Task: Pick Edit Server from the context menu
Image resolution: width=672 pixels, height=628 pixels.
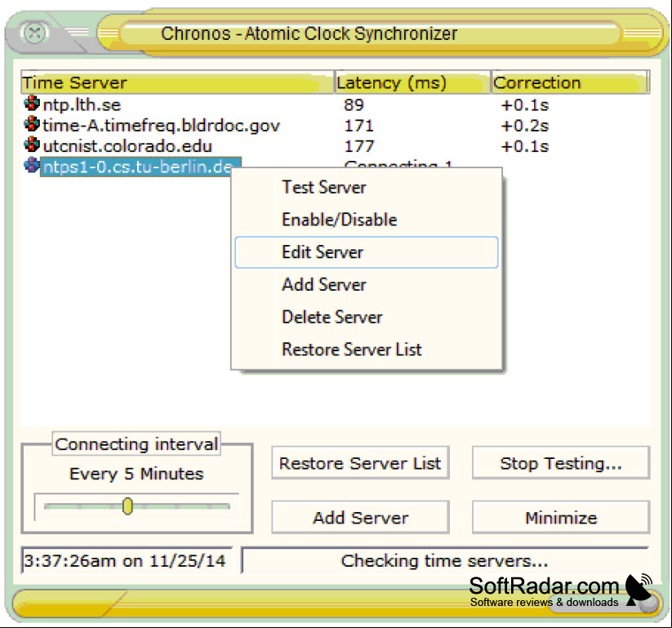Action: pyautogui.click(x=367, y=252)
